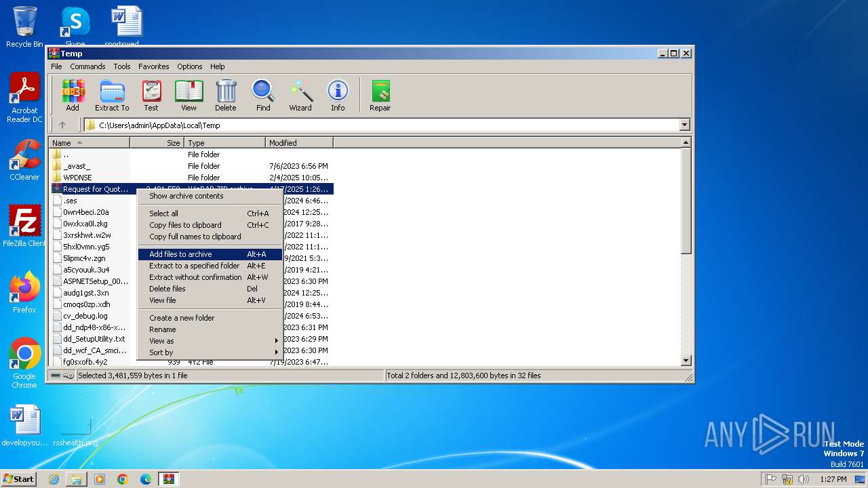Click the volume icon in system tray
This screenshot has height=488, width=868.
click(x=804, y=479)
